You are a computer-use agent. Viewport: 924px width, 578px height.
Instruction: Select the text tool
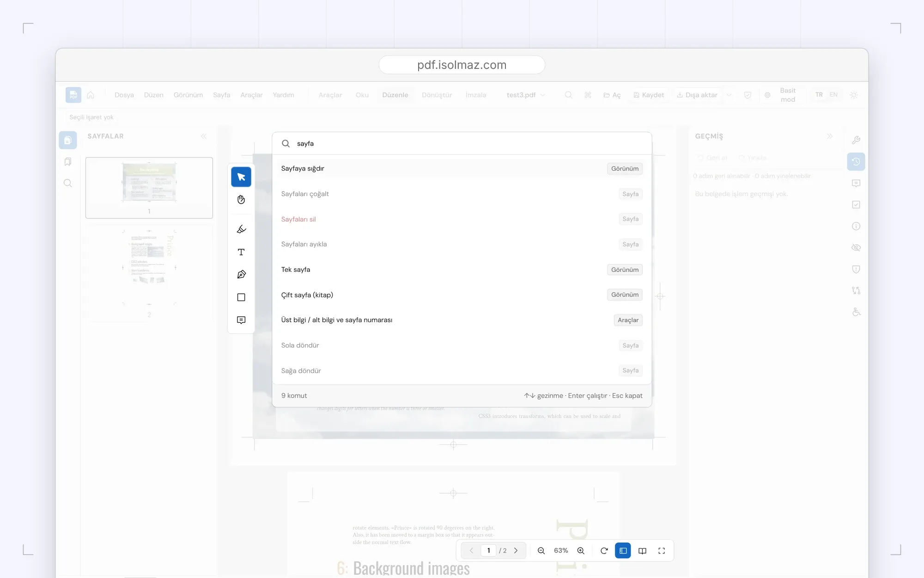[241, 252]
